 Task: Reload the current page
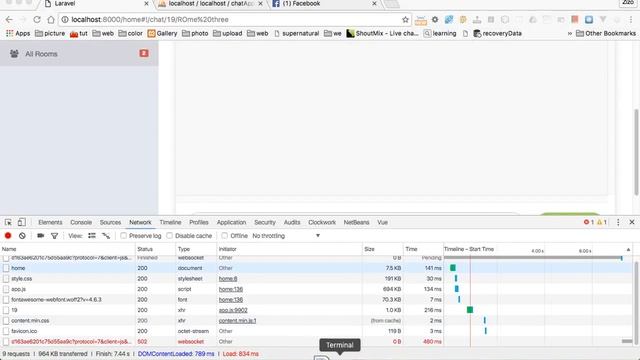pos(37,20)
